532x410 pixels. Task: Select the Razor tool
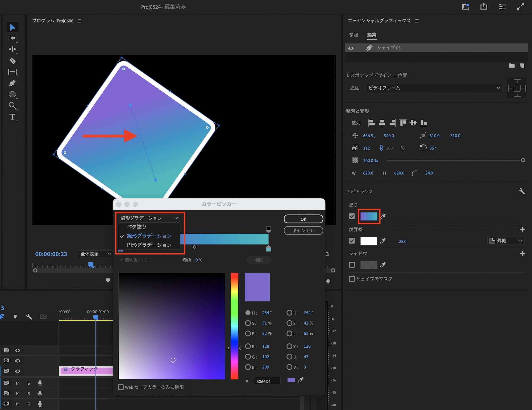(12, 61)
